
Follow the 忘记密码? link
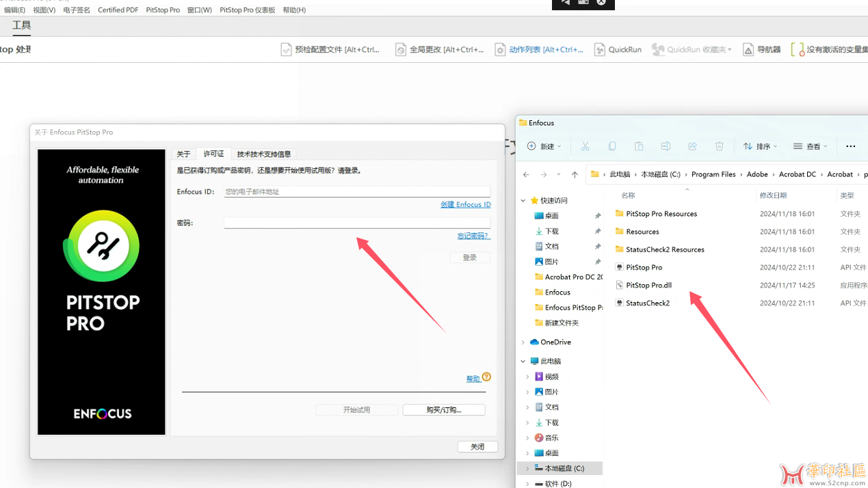pyautogui.click(x=473, y=236)
